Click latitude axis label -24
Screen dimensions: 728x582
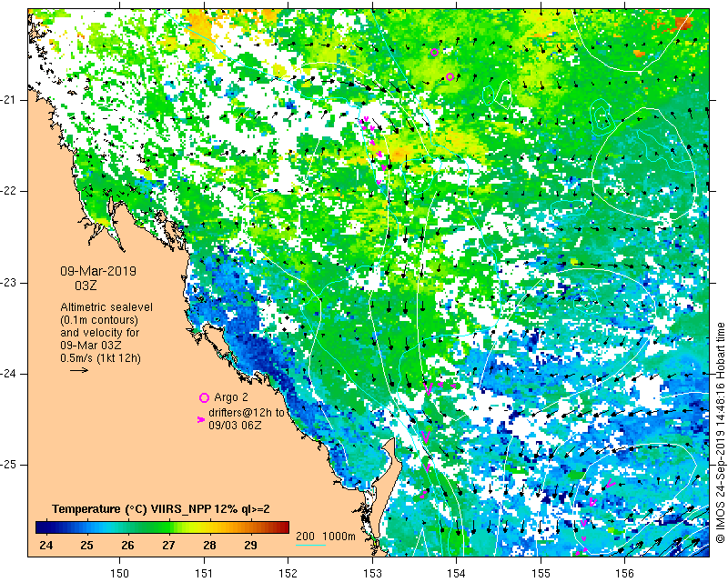click(x=9, y=374)
